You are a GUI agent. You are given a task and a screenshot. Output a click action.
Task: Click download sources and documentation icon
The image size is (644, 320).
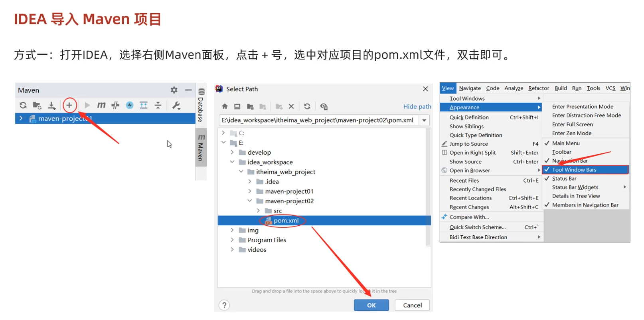pyautogui.click(x=51, y=105)
